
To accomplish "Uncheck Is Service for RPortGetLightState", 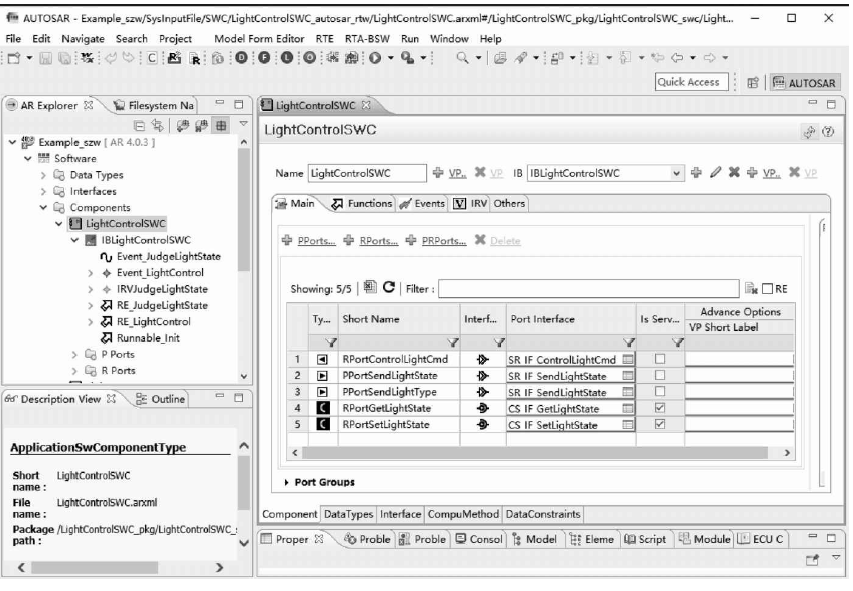I will (x=658, y=407).
